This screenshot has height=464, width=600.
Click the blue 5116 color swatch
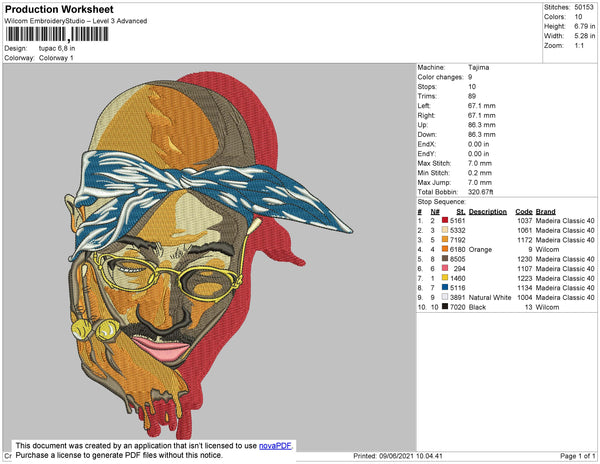click(x=445, y=287)
